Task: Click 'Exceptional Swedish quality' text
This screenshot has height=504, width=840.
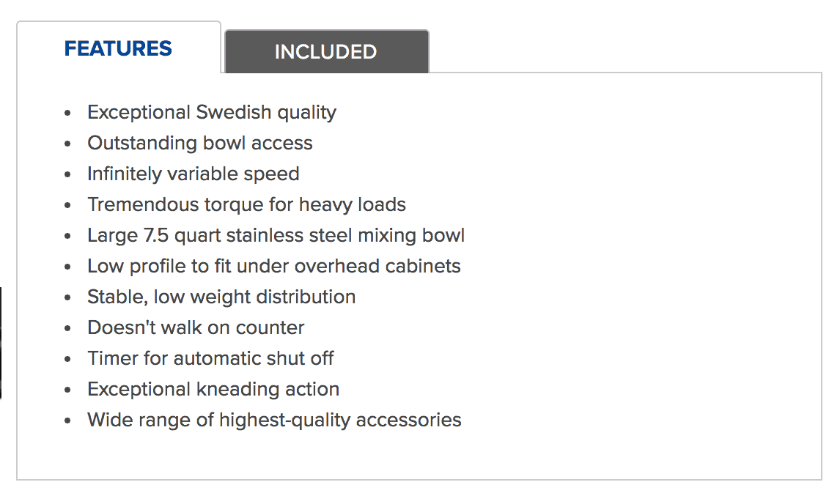Action: coord(212,113)
